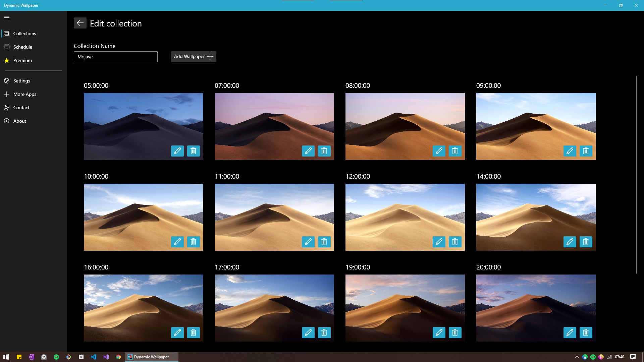Delete the 17:00:00 wallpaper via trash icon
644x362 pixels.
pyautogui.click(x=324, y=333)
